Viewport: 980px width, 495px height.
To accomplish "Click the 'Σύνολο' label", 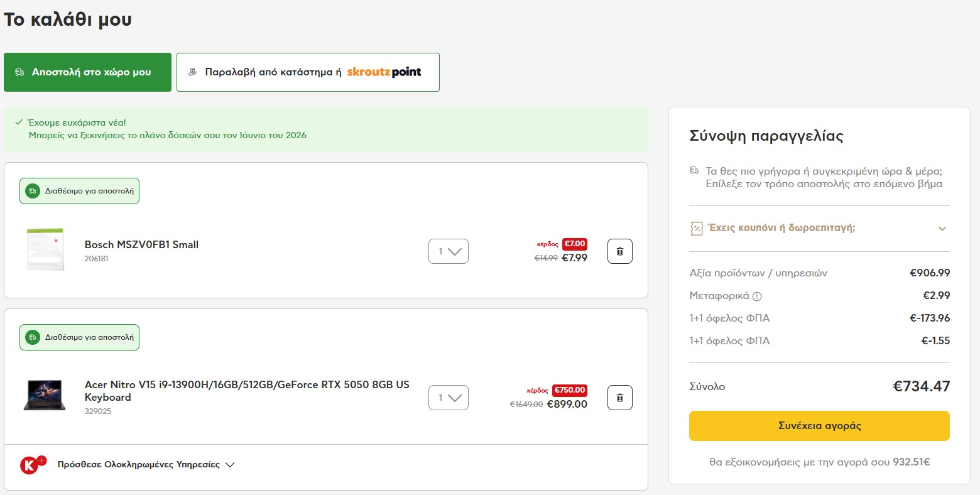I will pyautogui.click(x=707, y=387).
